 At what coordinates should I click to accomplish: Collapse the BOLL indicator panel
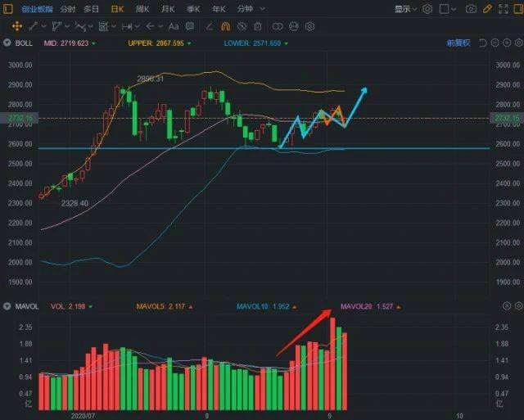(x=7, y=43)
